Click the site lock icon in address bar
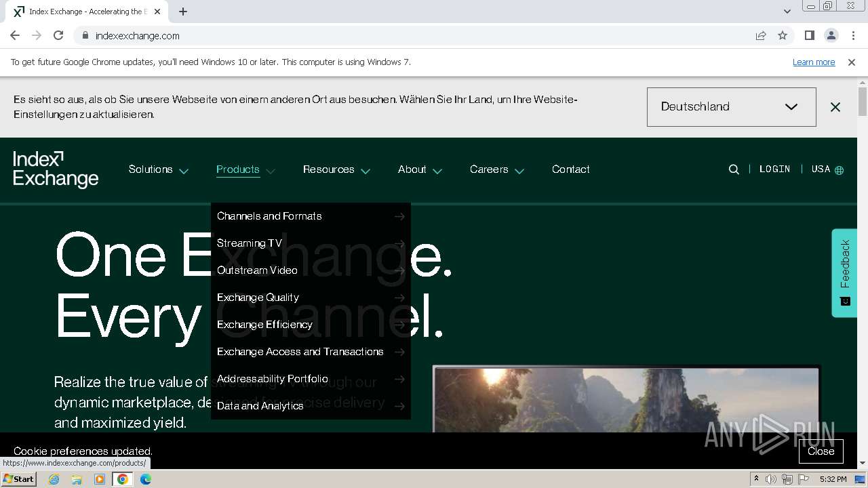Viewport: 868px width, 488px height. pos(85,35)
